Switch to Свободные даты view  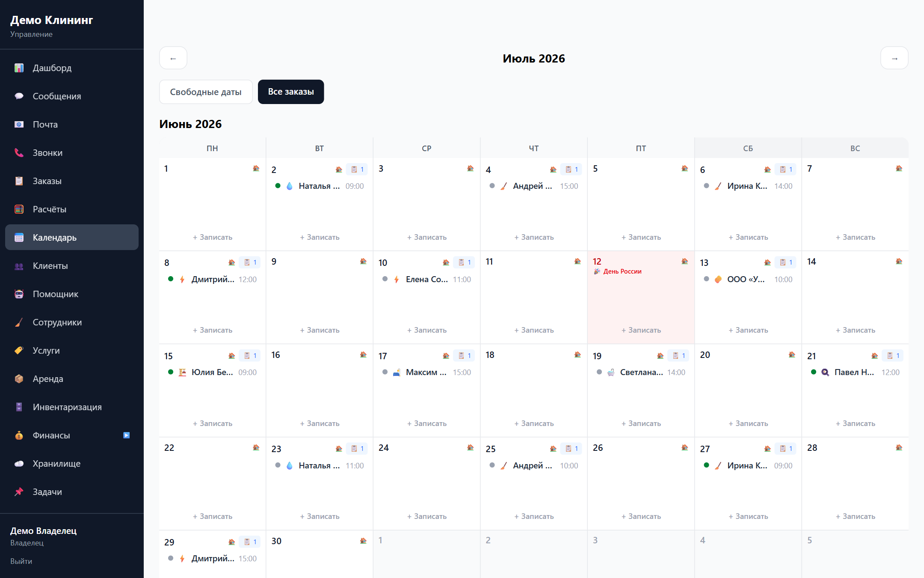click(206, 92)
